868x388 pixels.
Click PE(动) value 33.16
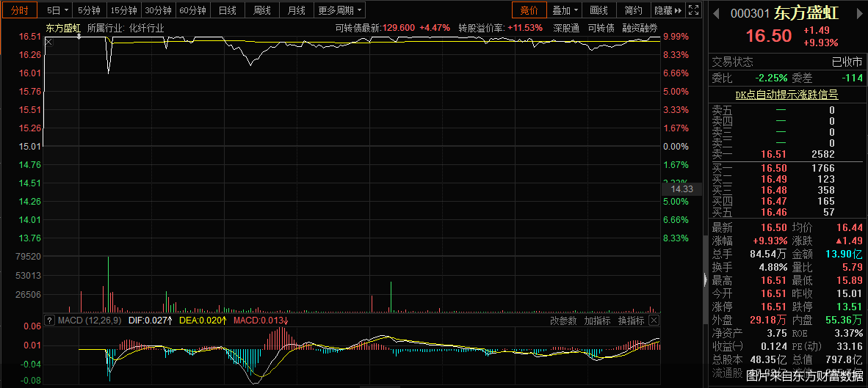coord(851,347)
